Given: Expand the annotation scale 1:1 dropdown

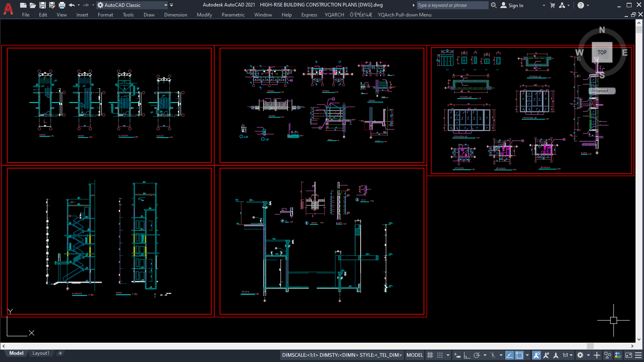Looking at the screenshot, I should [x=571, y=355].
